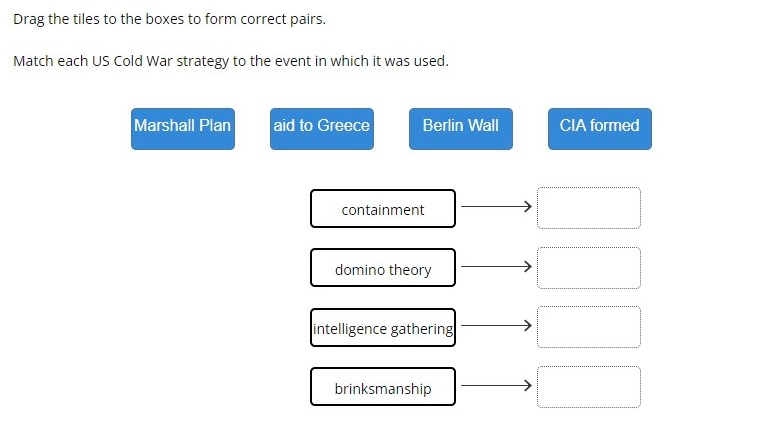Click the empty drop box beside brinksmanship

[x=589, y=387]
